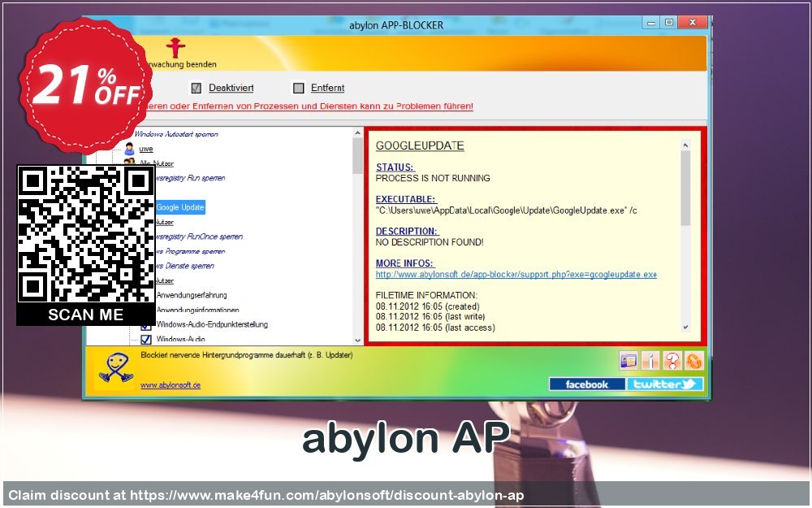Screen dimensions: 812x508
Task: Toggle the Deaktiviert checkbox
Action: click(x=196, y=88)
